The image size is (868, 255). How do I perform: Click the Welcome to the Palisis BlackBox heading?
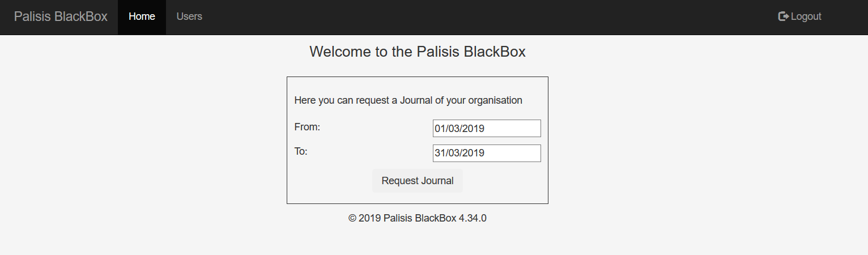pyautogui.click(x=418, y=52)
